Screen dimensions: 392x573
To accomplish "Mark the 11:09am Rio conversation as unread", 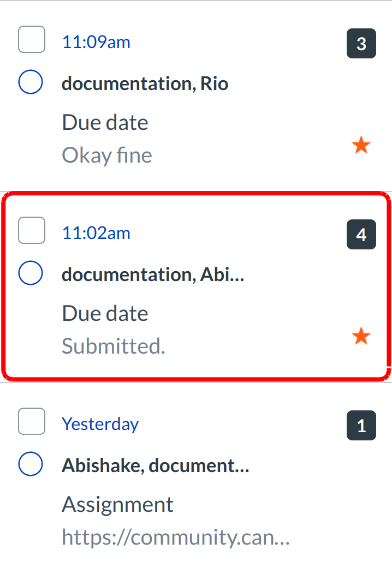I will coord(31,83).
